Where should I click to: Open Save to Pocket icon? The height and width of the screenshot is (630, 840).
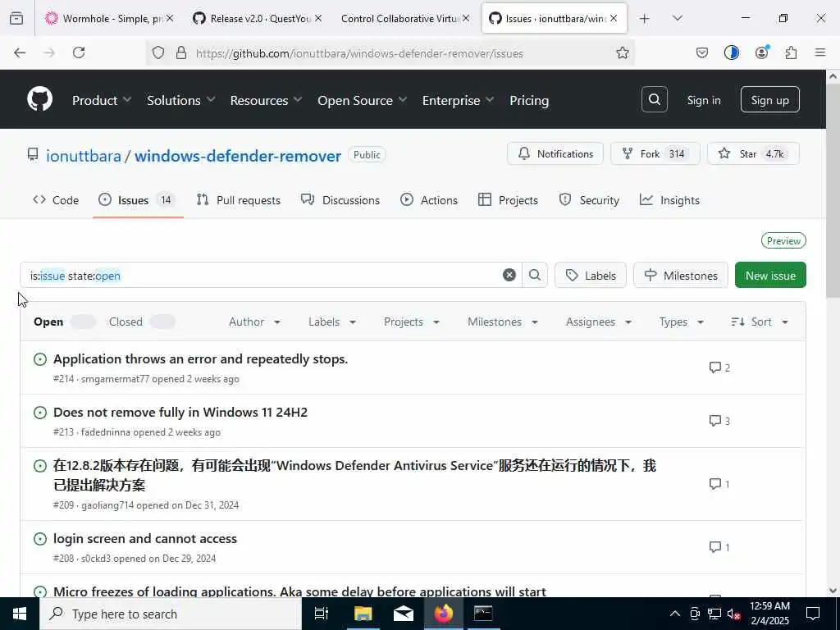(x=702, y=52)
